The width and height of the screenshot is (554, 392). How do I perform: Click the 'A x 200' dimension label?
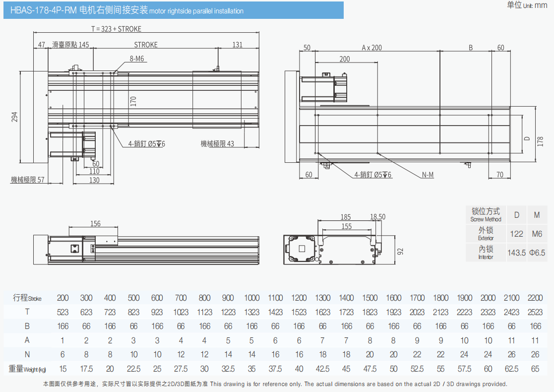coord(371,47)
